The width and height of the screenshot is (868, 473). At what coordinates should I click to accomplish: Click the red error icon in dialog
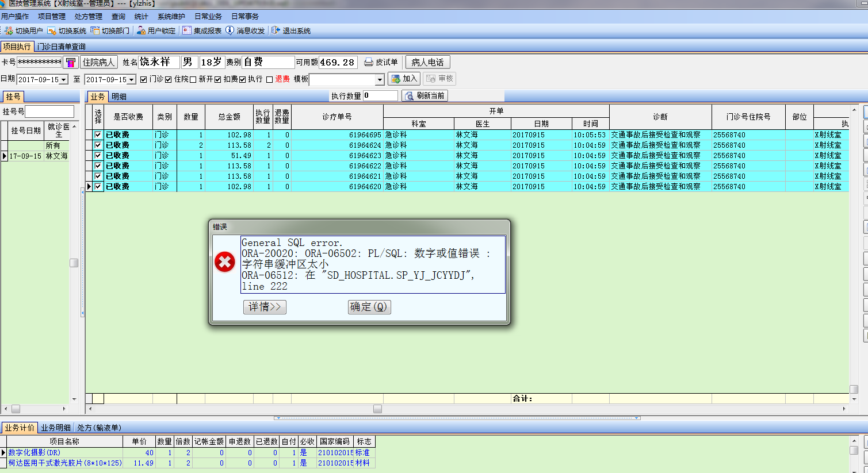pos(224,263)
